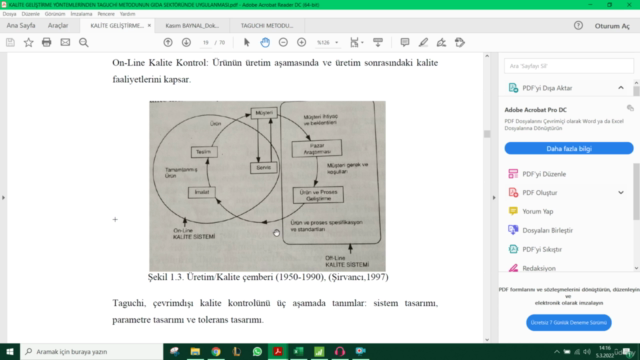Add a sticky note comment
The height and width of the screenshot is (360, 640).
tap(405, 42)
